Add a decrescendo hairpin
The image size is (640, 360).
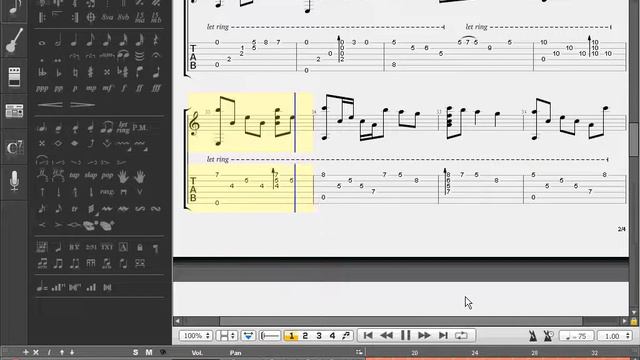82,105
